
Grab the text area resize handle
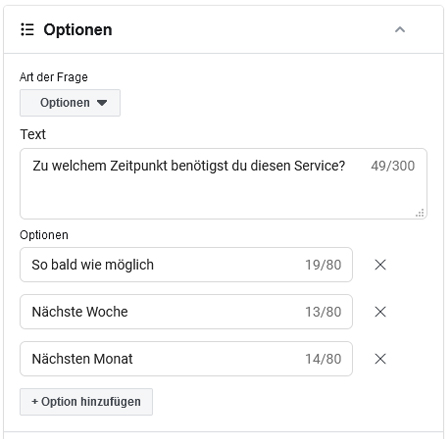420,213
